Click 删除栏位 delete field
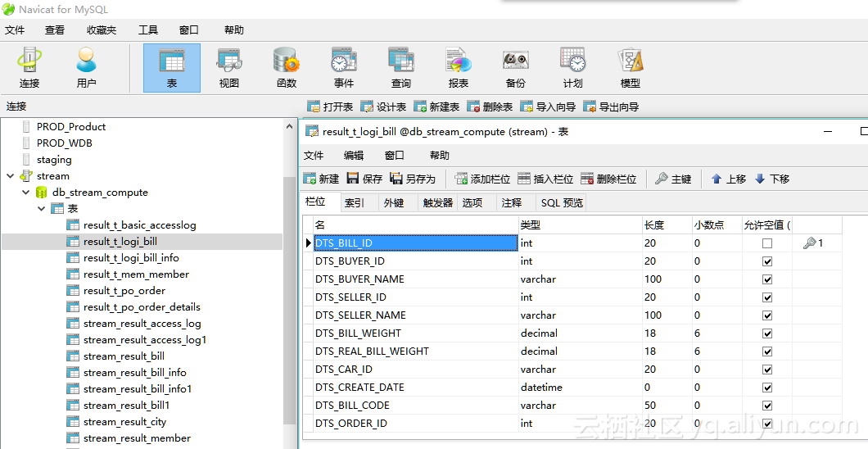The height and width of the screenshot is (449, 868). [x=608, y=179]
